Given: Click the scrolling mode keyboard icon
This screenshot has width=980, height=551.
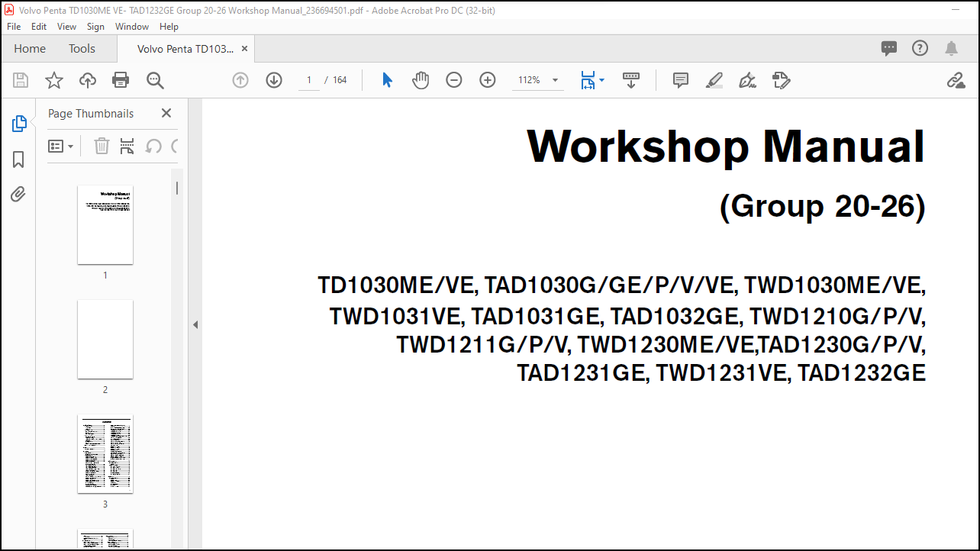Looking at the screenshot, I should click(x=631, y=80).
